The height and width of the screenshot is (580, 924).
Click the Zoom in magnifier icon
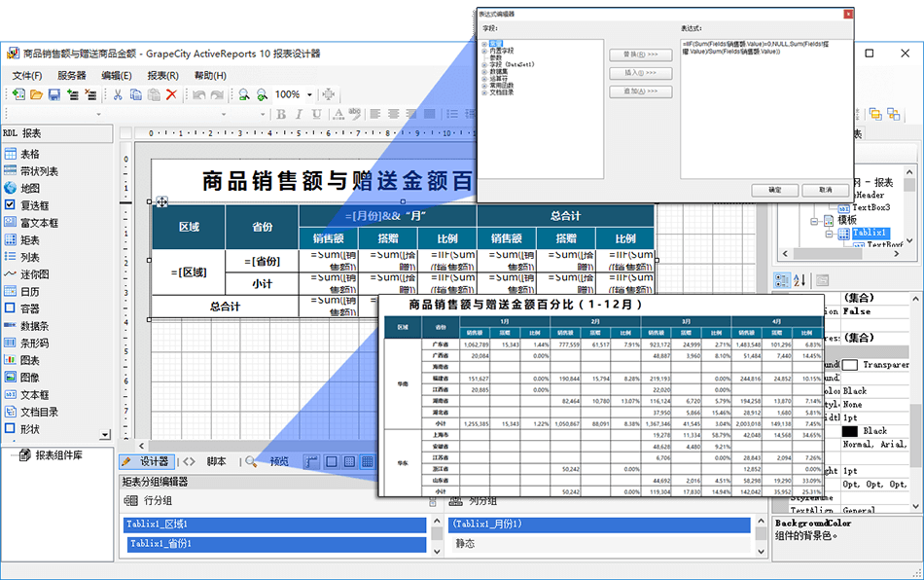263,94
